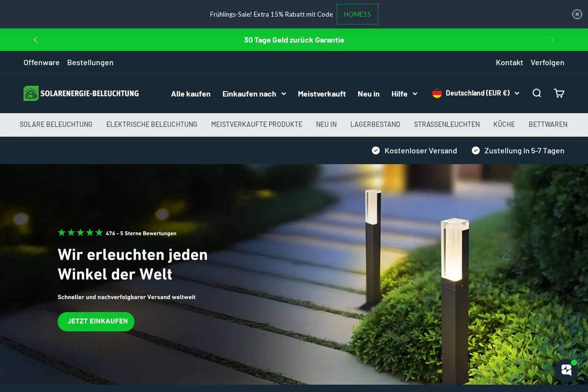Select KÜCHE category
The image size is (588, 392).
tap(504, 124)
